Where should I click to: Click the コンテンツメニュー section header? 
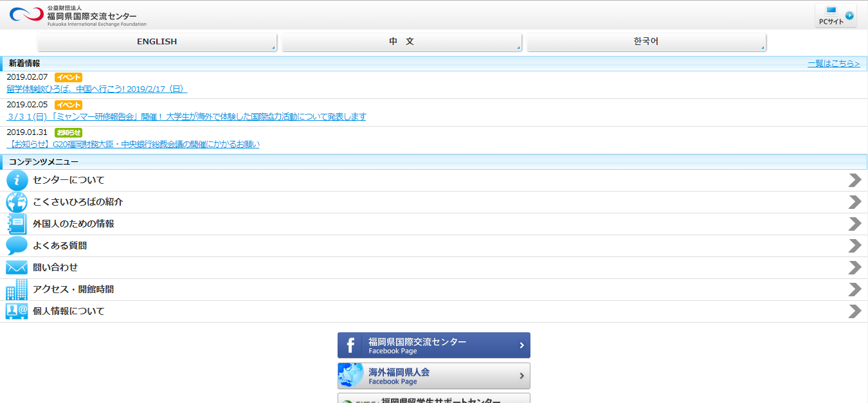coord(434,162)
